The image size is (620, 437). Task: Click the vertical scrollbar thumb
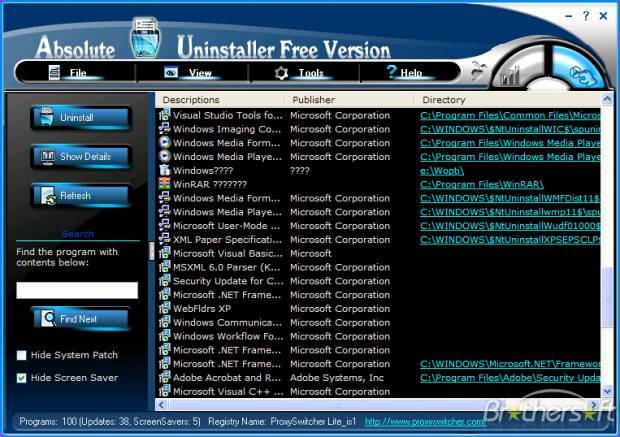(x=607, y=297)
